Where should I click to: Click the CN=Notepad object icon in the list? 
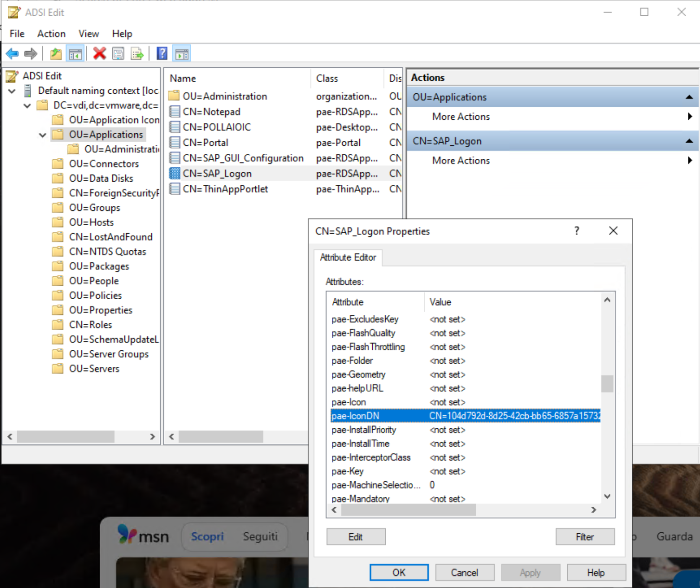pos(175,111)
